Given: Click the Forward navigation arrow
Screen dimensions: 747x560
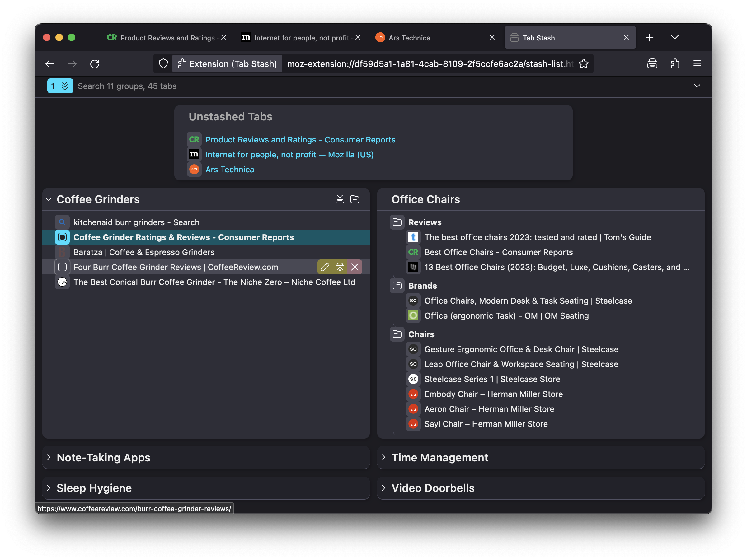Looking at the screenshot, I should pyautogui.click(x=72, y=64).
